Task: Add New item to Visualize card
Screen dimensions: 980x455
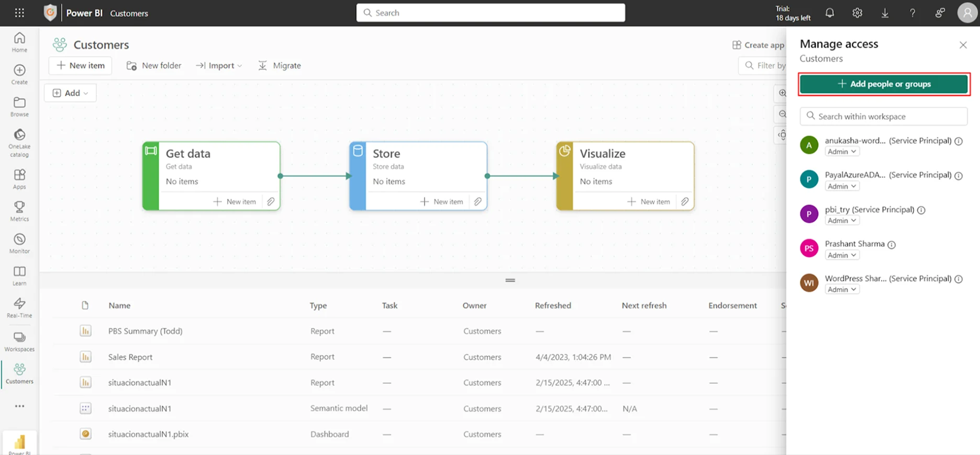Action: coord(648,201)
